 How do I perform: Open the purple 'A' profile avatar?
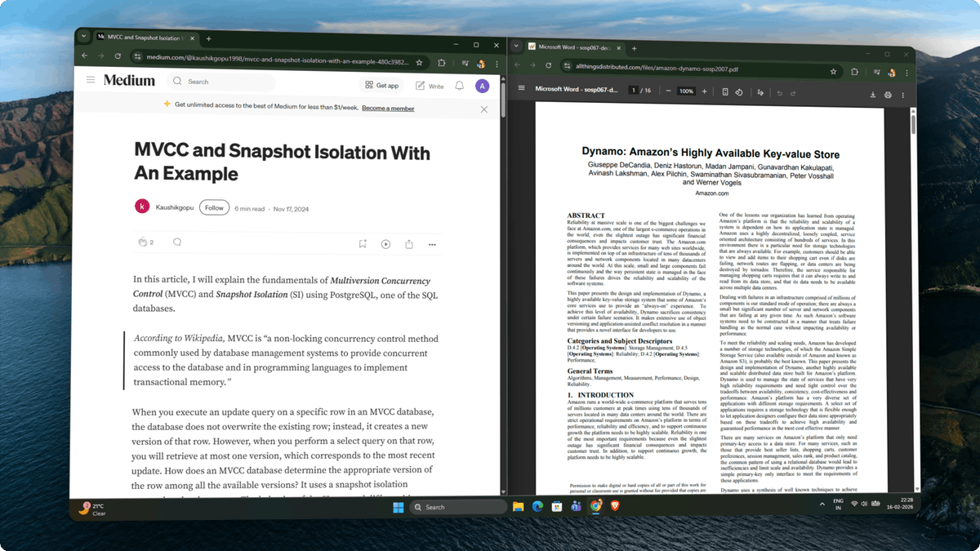[x=482, y=86]
